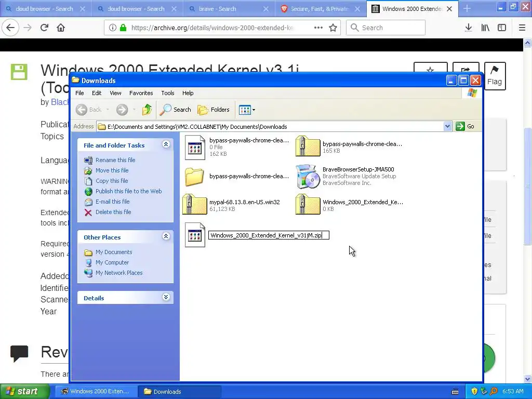Click the 6:53 AM system clock
The height and width of the screenshot is (399, 532).
point(513,391)
